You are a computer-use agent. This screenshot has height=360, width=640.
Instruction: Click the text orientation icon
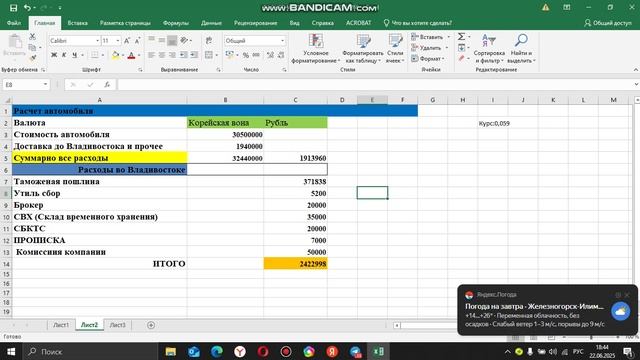pyautogui.click(x=184, y=40)
